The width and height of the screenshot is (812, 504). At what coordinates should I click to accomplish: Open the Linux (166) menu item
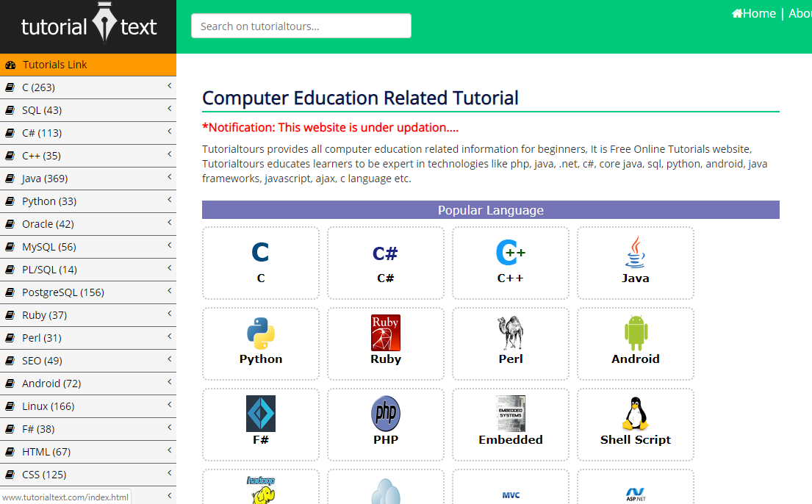[88, 406]
